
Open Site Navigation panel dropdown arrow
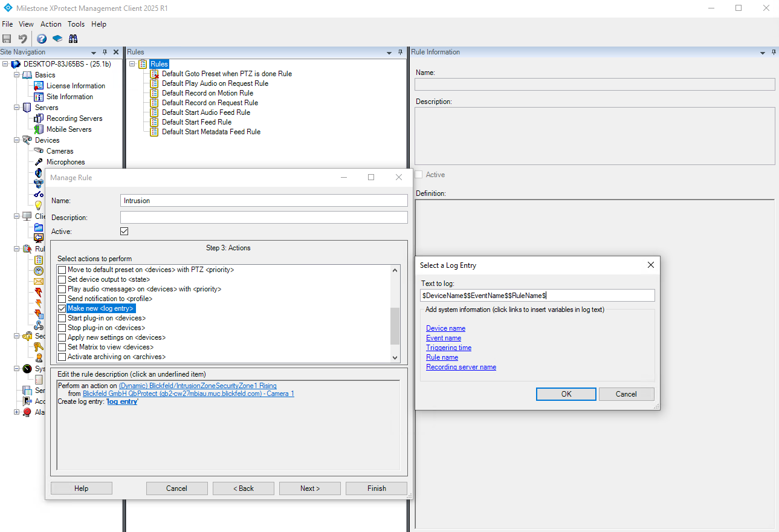[94, 53]
